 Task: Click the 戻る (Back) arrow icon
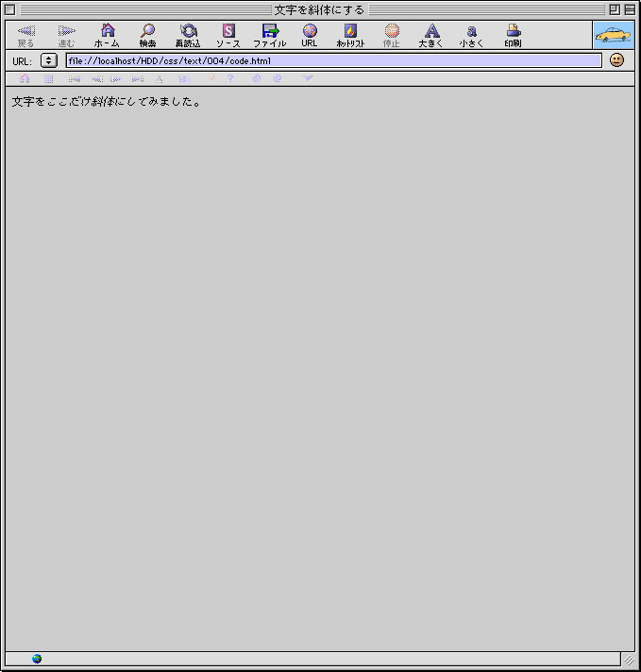click(25, 31)
